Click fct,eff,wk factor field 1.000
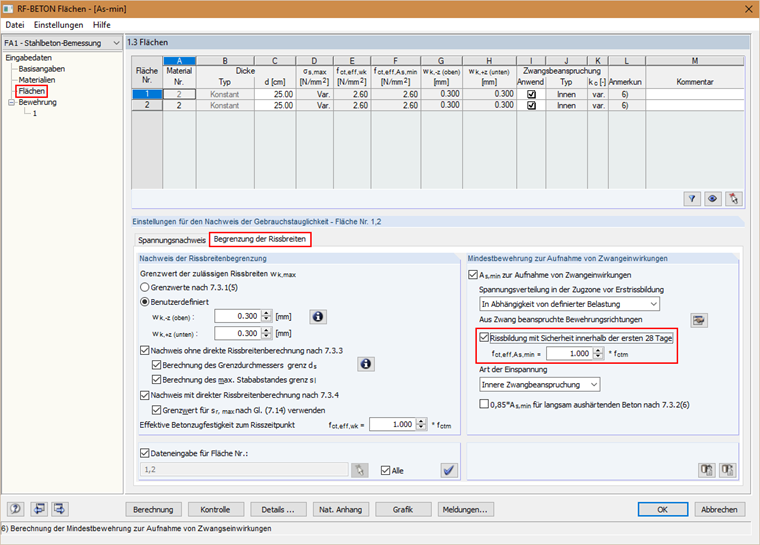The height and width of the screenshot is (545, 760). pos(393,424)
